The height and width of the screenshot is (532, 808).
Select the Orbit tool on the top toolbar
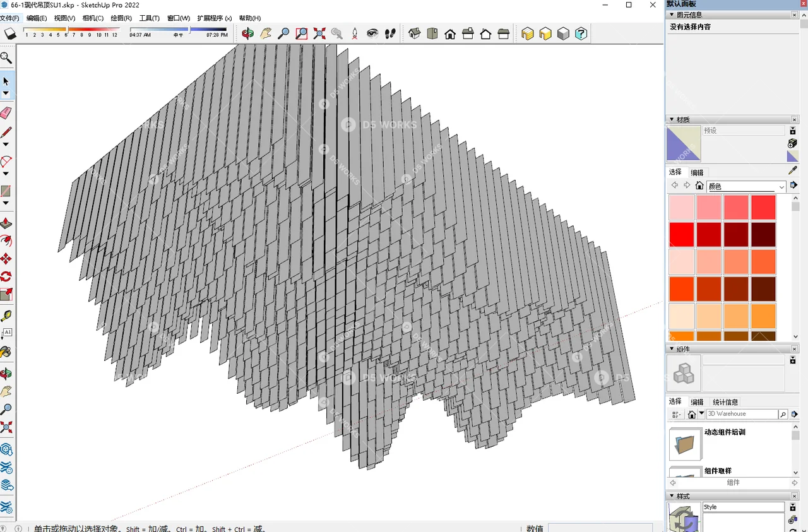click(247, 33)
